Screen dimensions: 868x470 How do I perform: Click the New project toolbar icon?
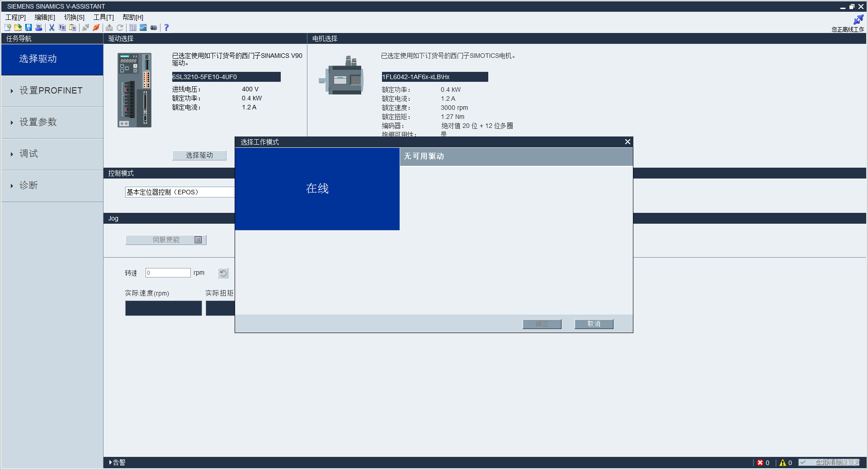[8, 28]
